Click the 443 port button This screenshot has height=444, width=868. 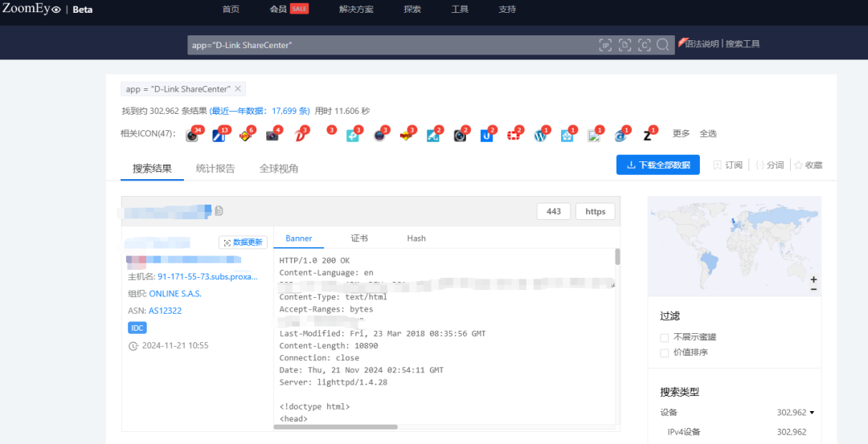[x=554, y=211]
